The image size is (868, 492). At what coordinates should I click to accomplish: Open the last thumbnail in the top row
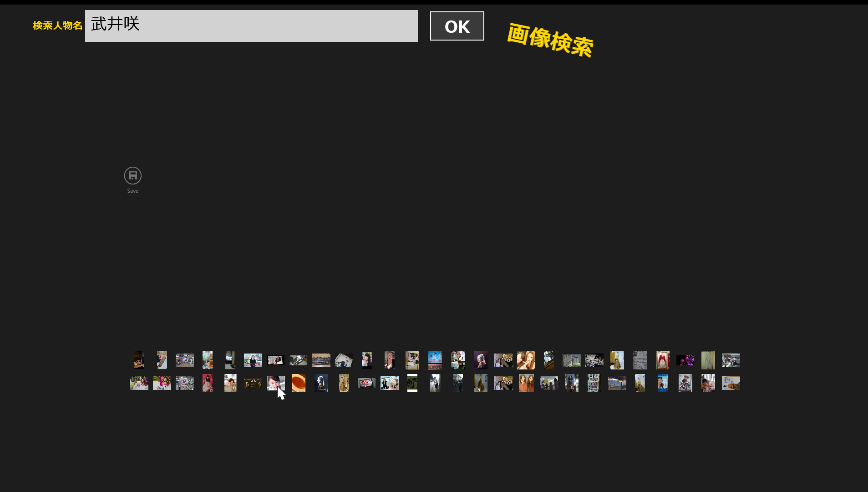point(731,360)
